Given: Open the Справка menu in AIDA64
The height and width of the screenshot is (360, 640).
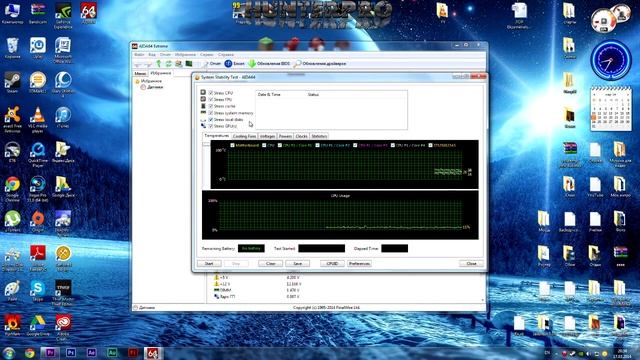Looking at the screenshot, I should [226, 55].
